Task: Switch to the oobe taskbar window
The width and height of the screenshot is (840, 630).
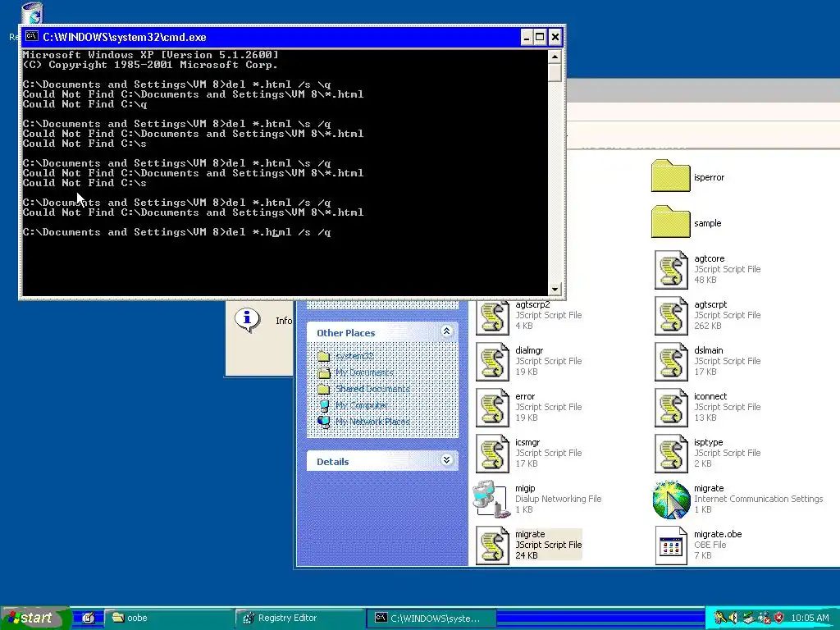Action: pyautogui.click(x=168, y=618)
